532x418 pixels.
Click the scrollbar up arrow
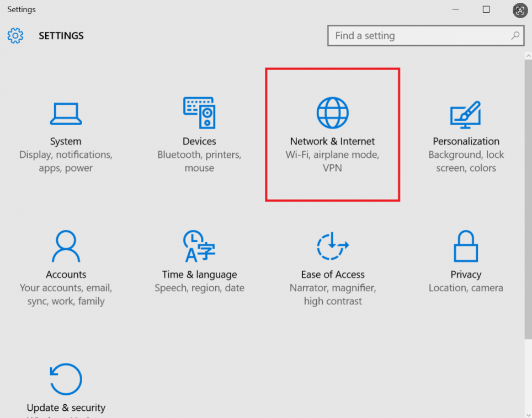(528, 56)
